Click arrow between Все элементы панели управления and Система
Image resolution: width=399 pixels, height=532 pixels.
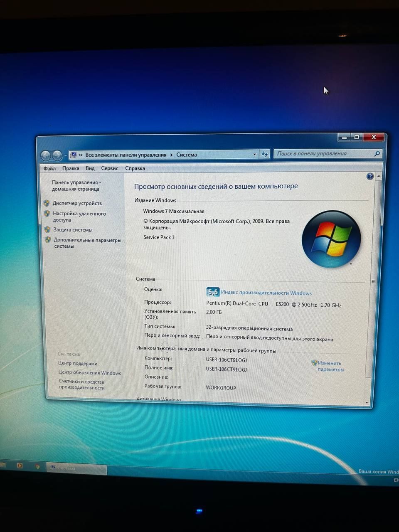(171, 155)
